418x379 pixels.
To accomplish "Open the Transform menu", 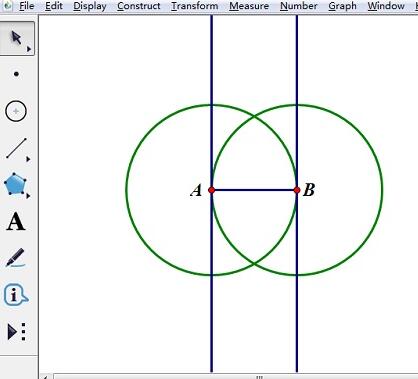I will coord(195,6).
